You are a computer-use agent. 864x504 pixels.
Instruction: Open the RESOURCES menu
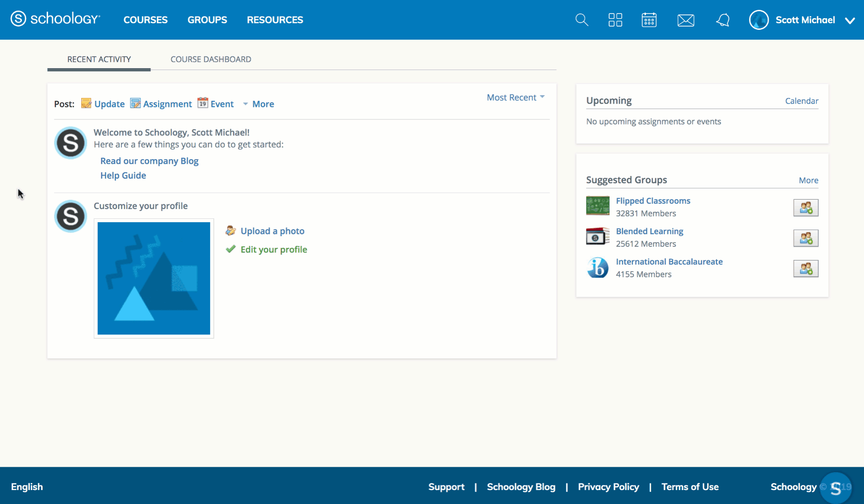click(x=275, y=20)
